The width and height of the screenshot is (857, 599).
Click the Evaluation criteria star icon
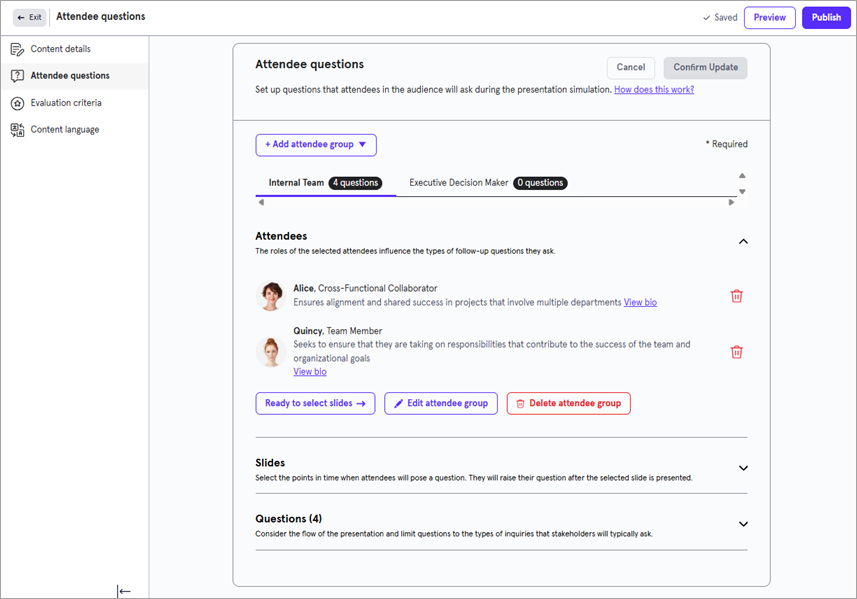point(17,103)
